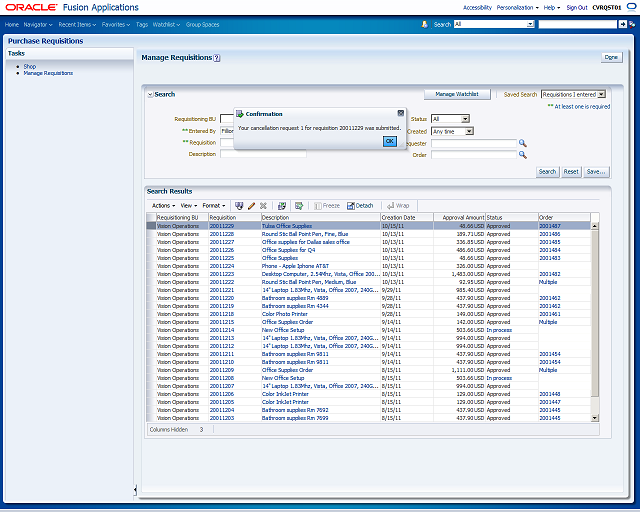Click the Detach table icon
Viewport: 640px width, 512px height.
[360, 206]
